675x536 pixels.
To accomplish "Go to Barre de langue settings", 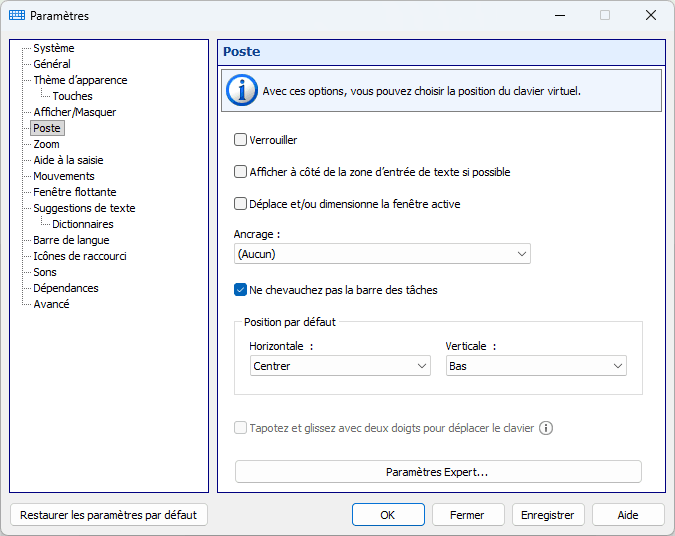I will [71, 240].
